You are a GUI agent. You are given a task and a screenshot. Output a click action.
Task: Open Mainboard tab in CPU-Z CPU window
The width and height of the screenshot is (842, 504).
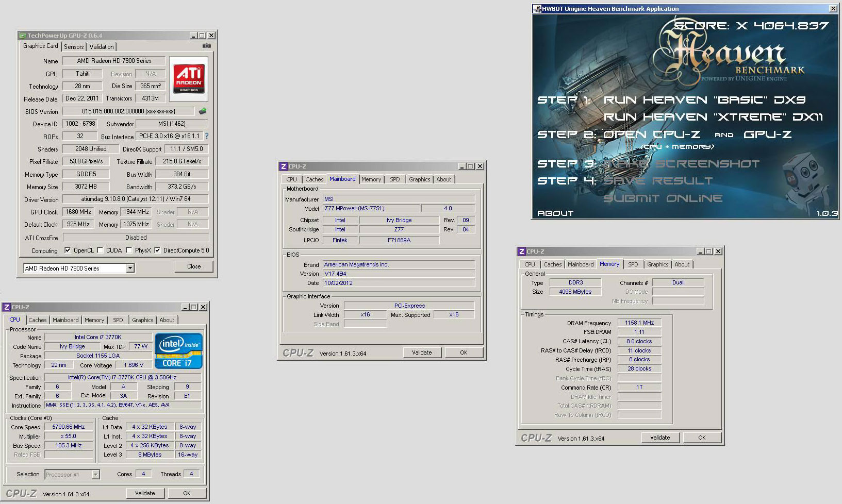point(66,320)
